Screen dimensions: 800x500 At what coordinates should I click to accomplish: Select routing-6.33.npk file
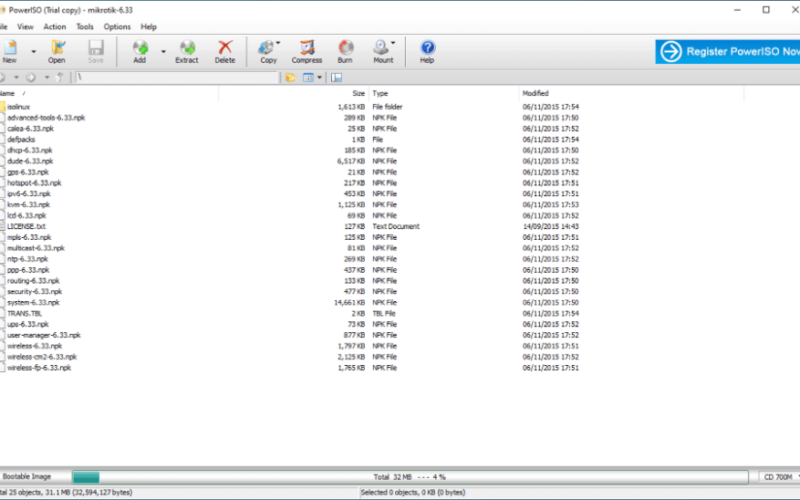[x=33, y=281]
